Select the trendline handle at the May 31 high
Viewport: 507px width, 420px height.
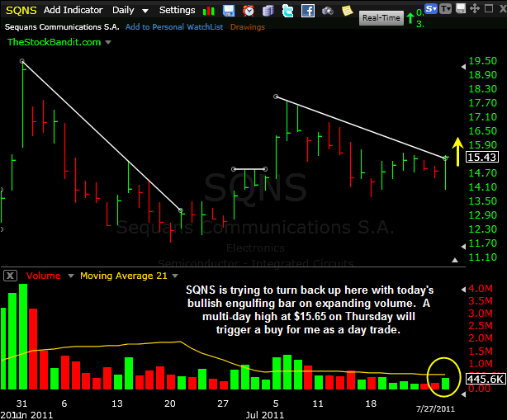tap(22, 61)
